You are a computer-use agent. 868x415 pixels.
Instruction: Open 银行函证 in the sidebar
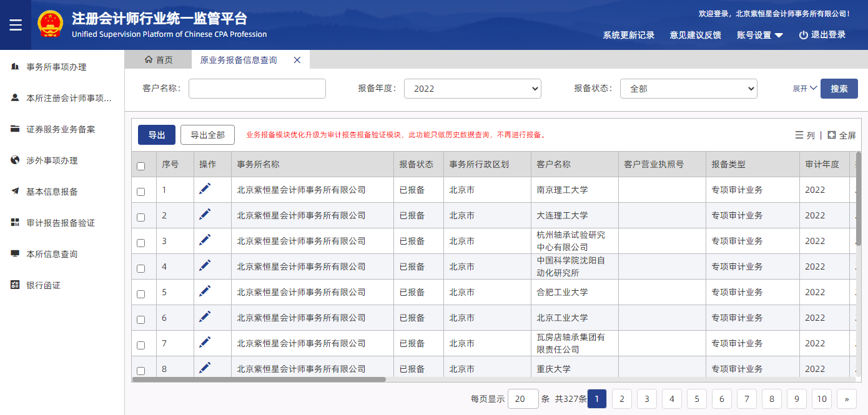pyautogui.click(x=43, y=285)
